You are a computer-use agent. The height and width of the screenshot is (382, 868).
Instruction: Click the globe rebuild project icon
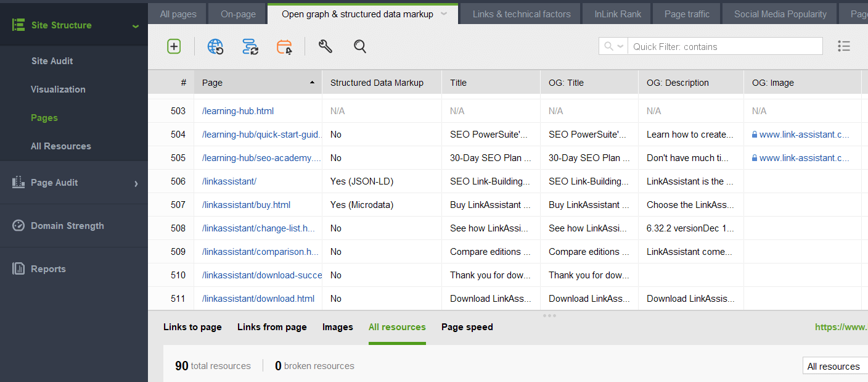click(x=215, y=46)
